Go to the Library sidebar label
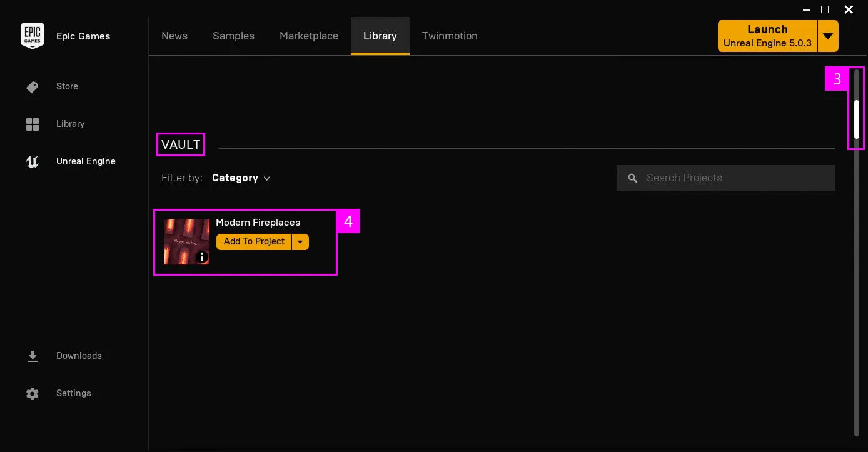Image resolution: width=868 pixels, height=452 pixels. 70,124
